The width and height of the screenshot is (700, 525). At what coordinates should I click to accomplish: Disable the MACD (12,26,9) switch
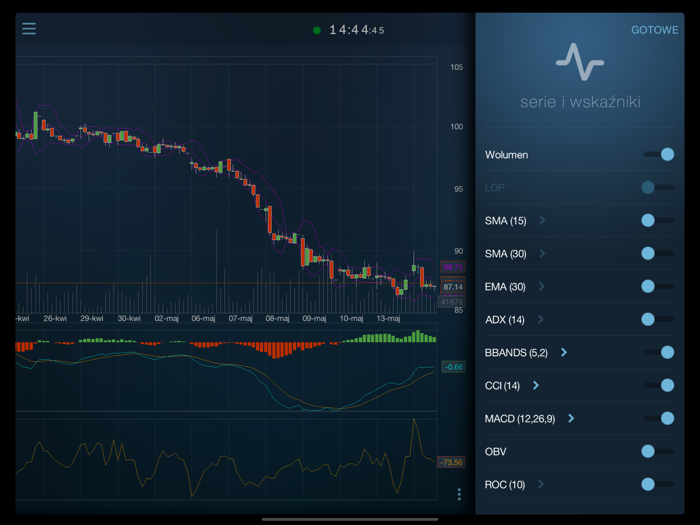coord(659,418)
